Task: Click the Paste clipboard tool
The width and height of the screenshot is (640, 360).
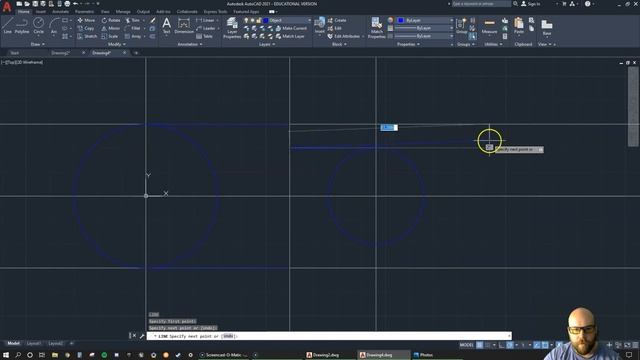Action: pos(519,26)
